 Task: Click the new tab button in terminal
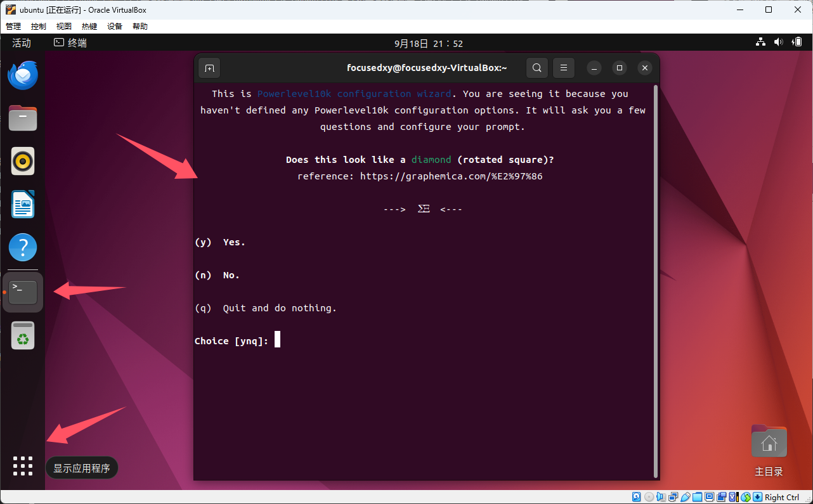209,68
